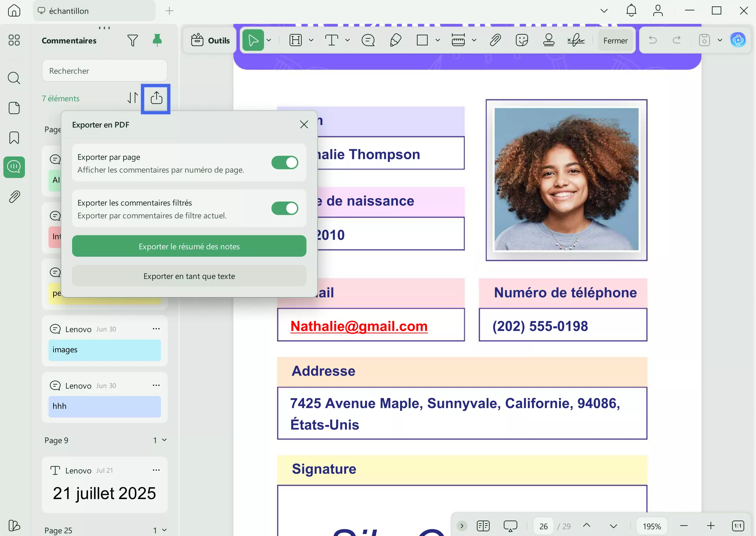The height and width of the screenshot is (536, 756).
Task: Close the Exporter en PDF dialog
Action: pos(304,125)
